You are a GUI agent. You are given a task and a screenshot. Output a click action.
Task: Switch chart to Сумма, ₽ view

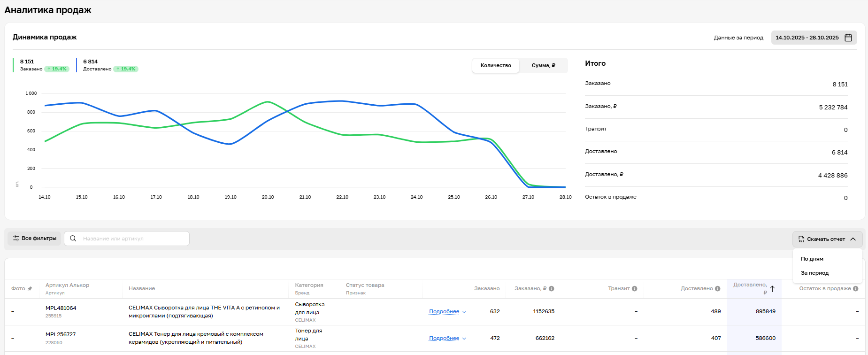click(543, 66)
